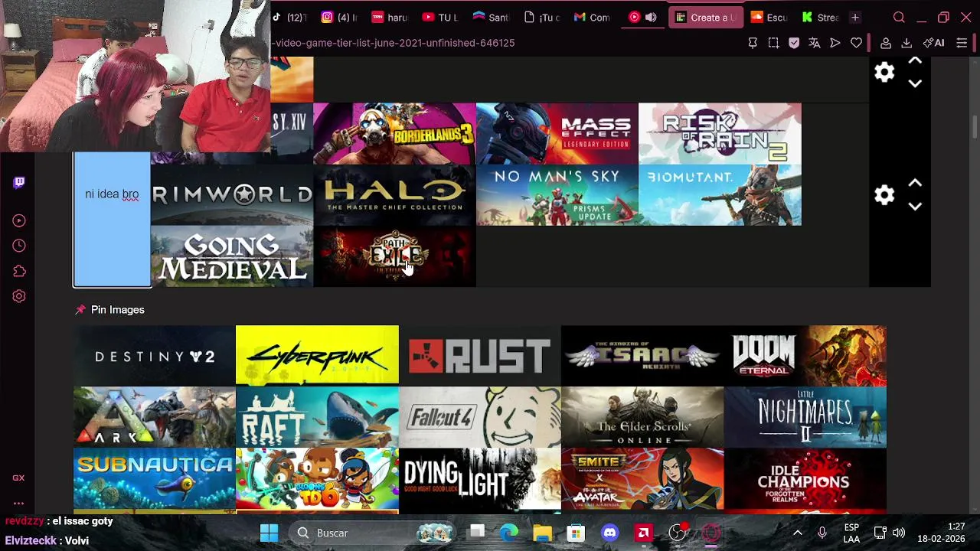Show hidden system tray icons

[797, 533]
